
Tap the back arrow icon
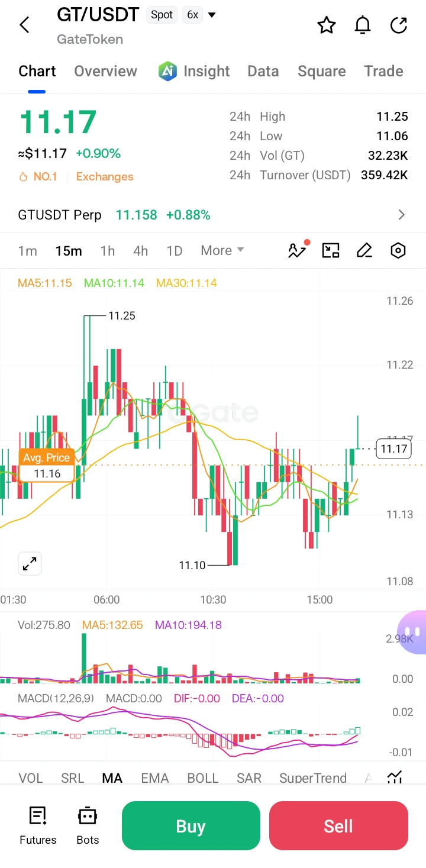[x=24, y=25]
